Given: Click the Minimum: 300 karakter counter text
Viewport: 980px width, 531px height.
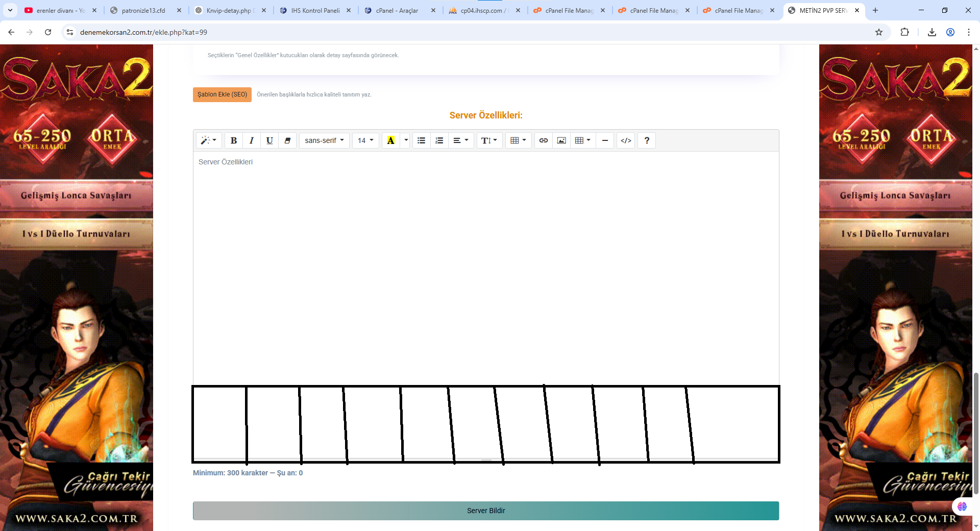Looking at the screenshot, I should click(x=248, y=473).
